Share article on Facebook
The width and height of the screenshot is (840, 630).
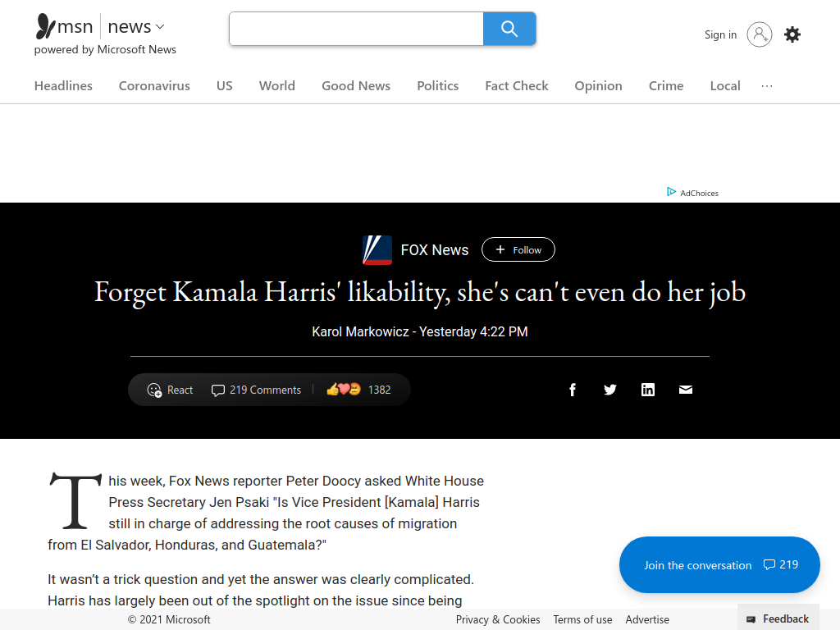(x=572, y=390)
